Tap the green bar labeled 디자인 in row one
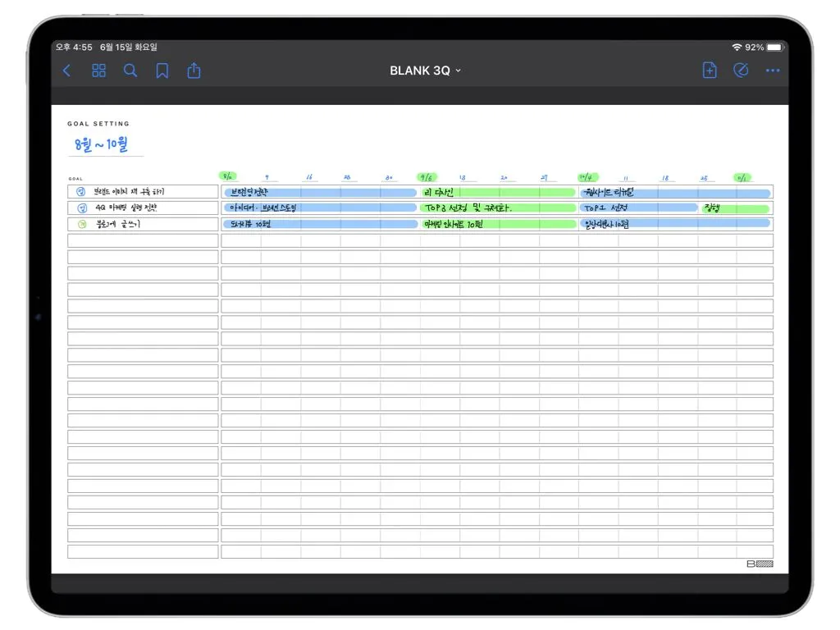840x630 pixels. point(498,192)
